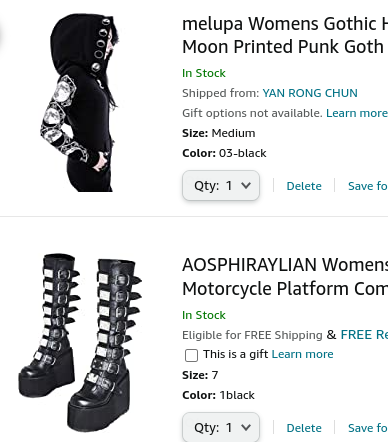Visit seller YAN RONG CHUN
This screenshot has height=442, width=388.
[x=310, y=93]
